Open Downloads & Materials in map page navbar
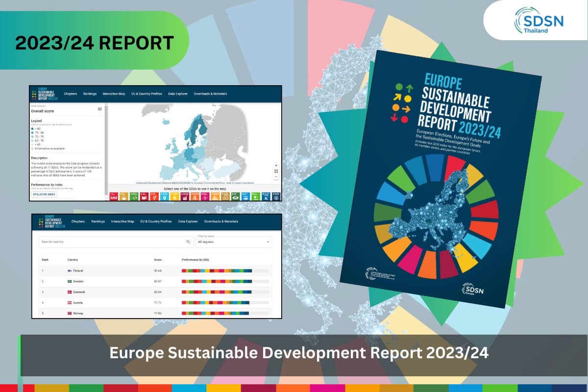This screenshot has width=588, height=392. 210,94
